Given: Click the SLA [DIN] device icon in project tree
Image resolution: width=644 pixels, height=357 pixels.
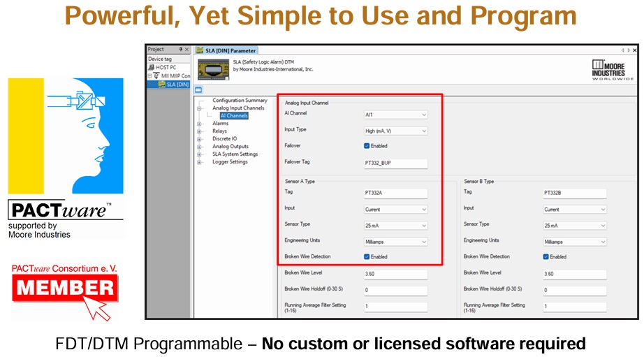Looking at the screenshot, I should [x=162, y=85].
